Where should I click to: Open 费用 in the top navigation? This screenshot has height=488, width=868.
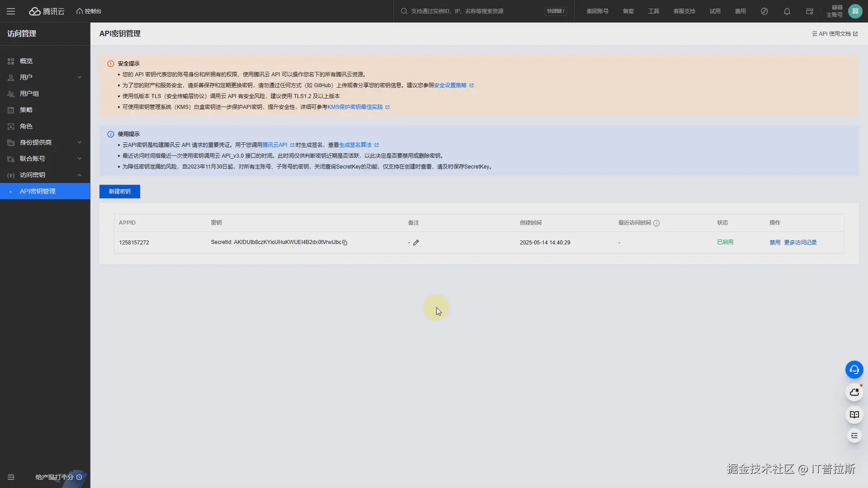pos(740,11)
